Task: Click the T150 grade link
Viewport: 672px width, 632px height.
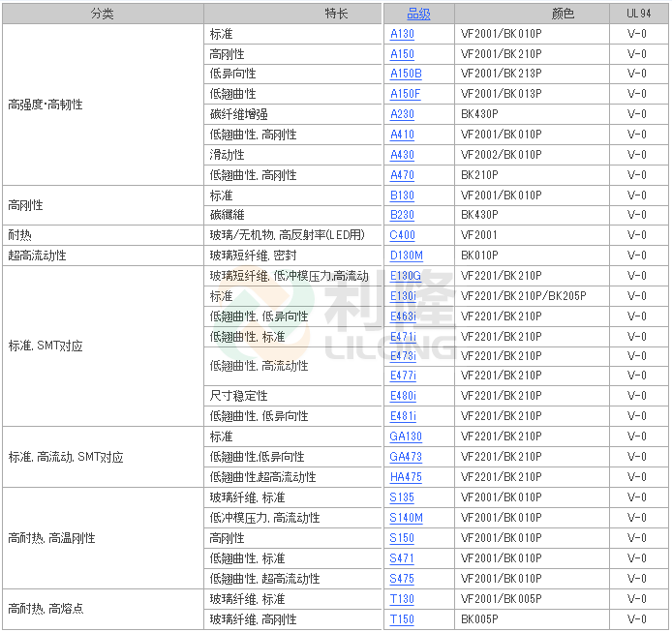Action: coord(402,619)
